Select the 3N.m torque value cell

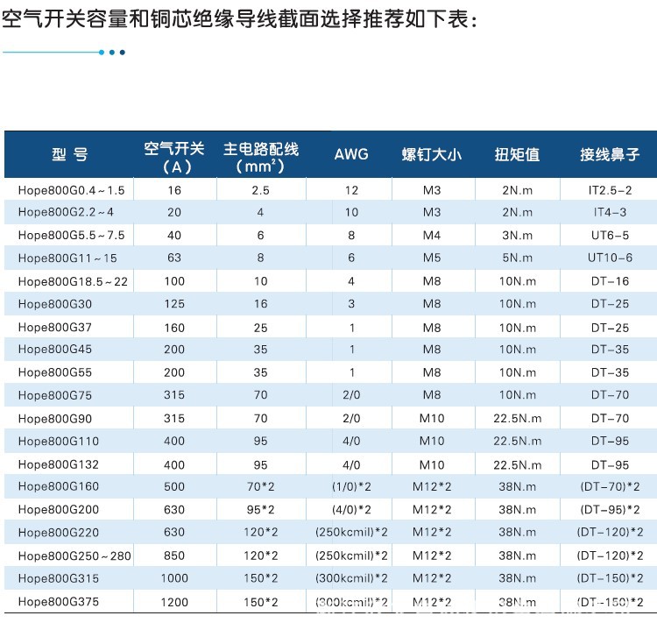[x=517, y=235]
